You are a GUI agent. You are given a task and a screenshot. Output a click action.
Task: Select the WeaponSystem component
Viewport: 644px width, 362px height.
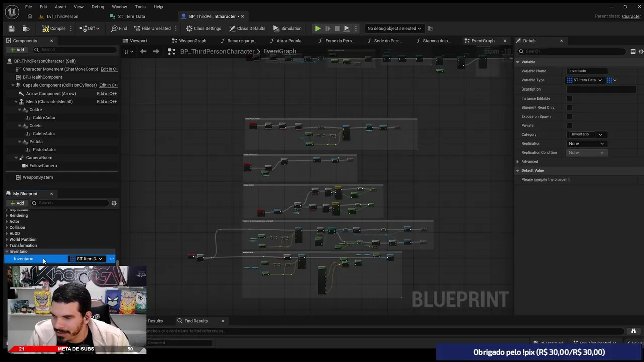(x=37, y=177)
